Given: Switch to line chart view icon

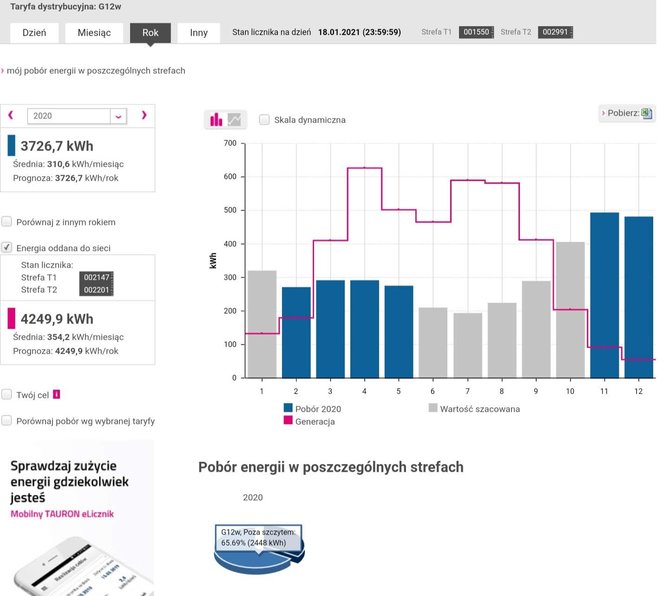Looking at the screenshot, I should click(x=235, y=120).
